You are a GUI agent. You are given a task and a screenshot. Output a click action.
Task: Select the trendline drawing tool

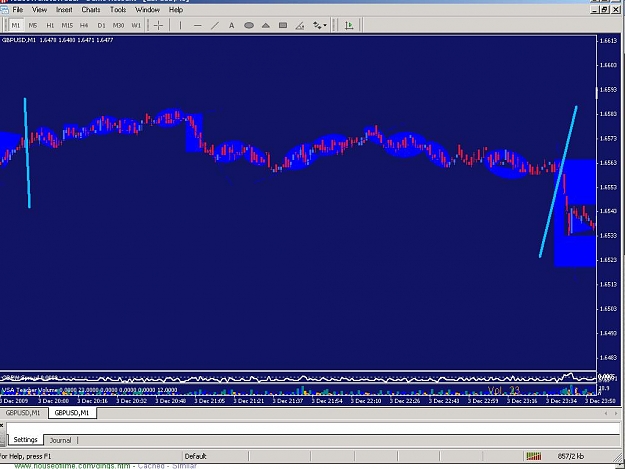(x=214, y=26)
